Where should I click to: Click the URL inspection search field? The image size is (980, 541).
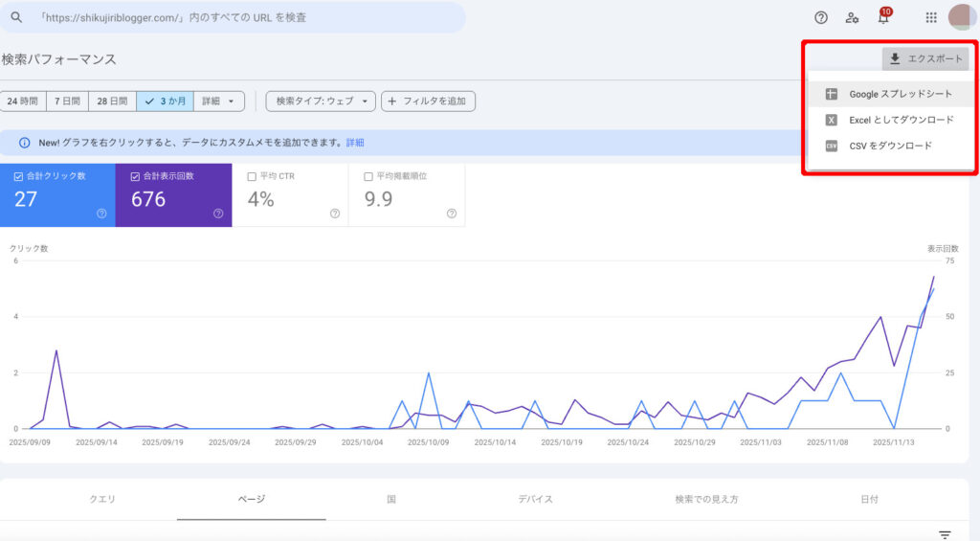[239, 17]
